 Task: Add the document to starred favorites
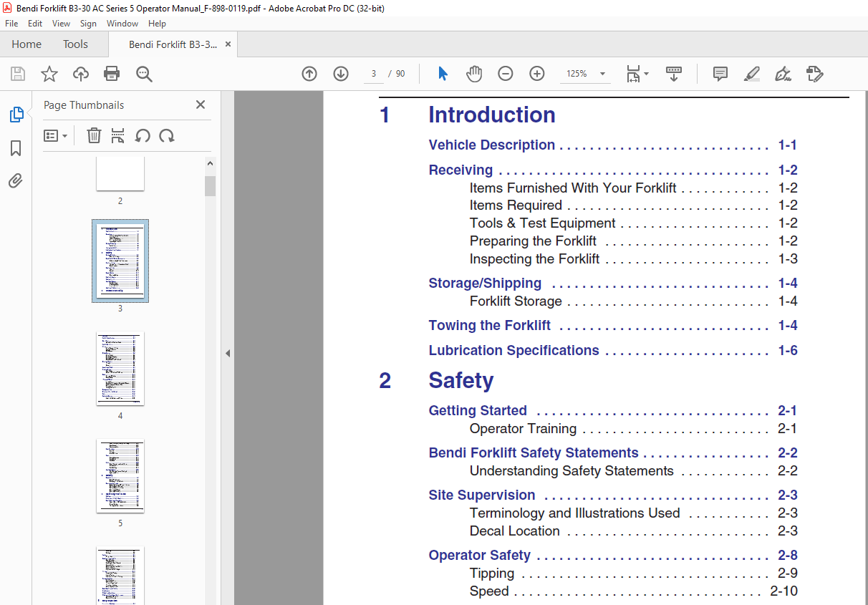(49, 74)
